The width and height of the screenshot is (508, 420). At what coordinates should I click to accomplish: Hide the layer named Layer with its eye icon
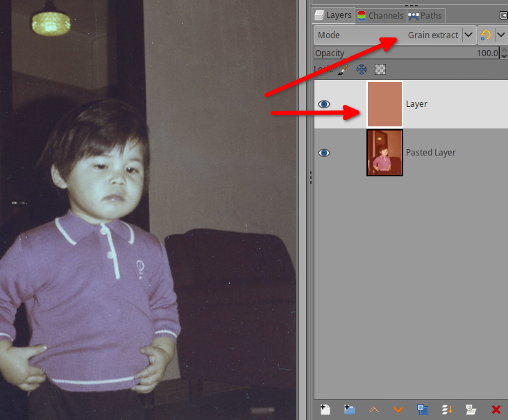coord(324,104)
